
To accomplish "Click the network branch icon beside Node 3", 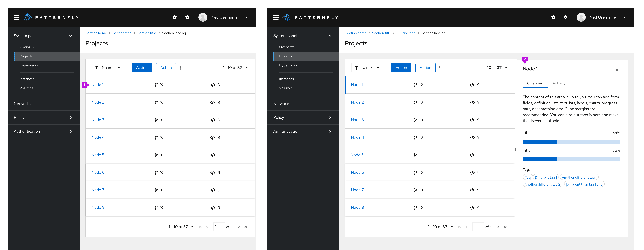I will [156, 120].
